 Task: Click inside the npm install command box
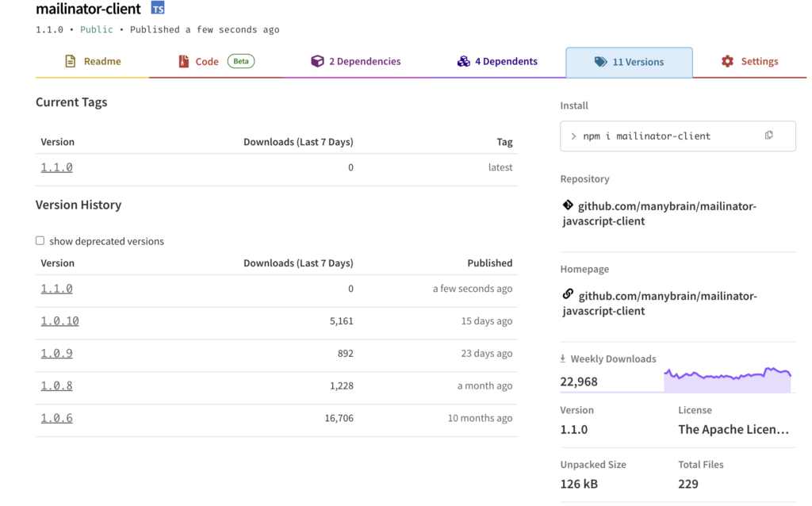tap(658, 136)
